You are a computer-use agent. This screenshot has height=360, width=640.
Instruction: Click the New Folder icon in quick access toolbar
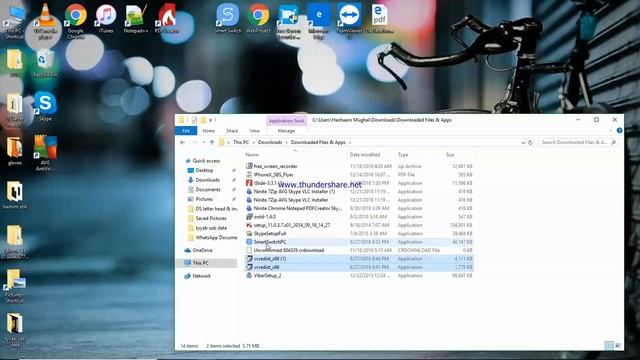click(203, 120)
